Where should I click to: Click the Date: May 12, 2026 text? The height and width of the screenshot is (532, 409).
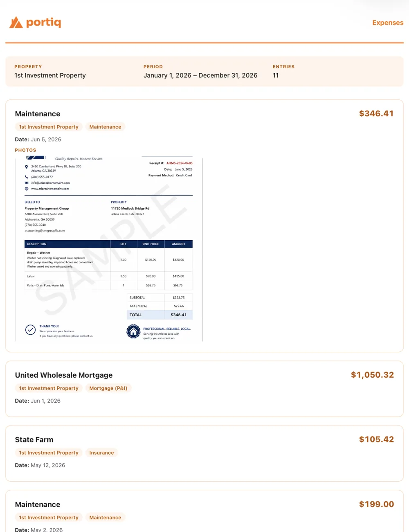(40, 465)
